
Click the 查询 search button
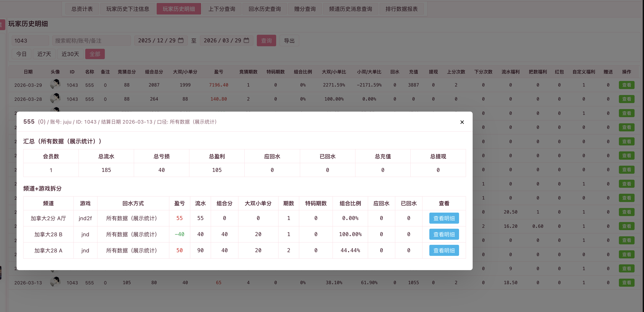(x=266, y=40)
